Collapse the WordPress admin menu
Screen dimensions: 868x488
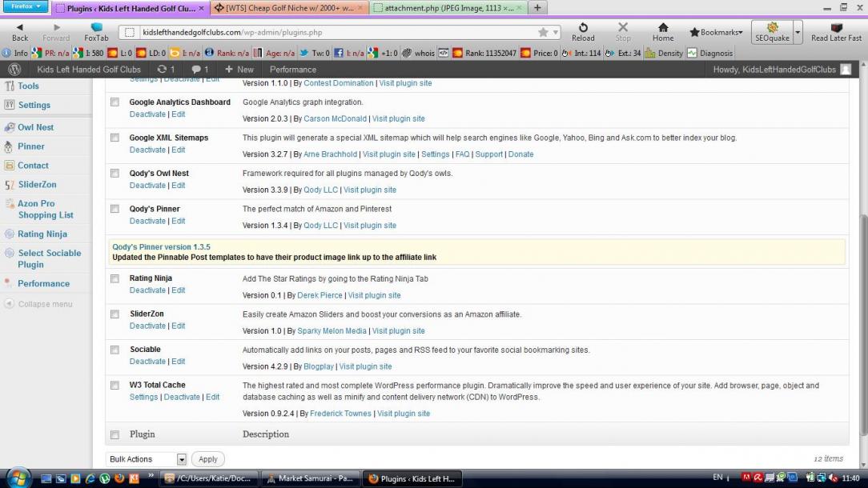[38, 304]
